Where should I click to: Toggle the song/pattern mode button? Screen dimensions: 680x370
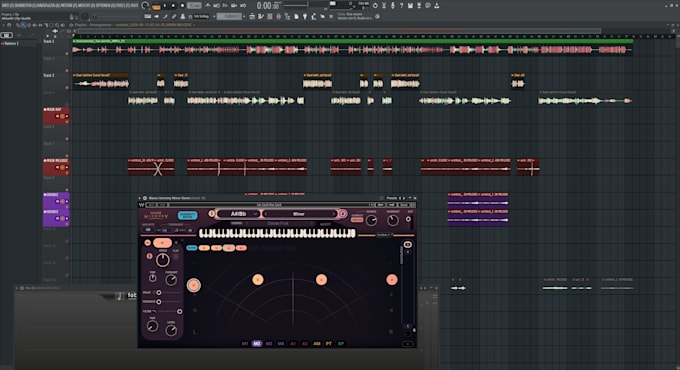click(x=156, y=7)
